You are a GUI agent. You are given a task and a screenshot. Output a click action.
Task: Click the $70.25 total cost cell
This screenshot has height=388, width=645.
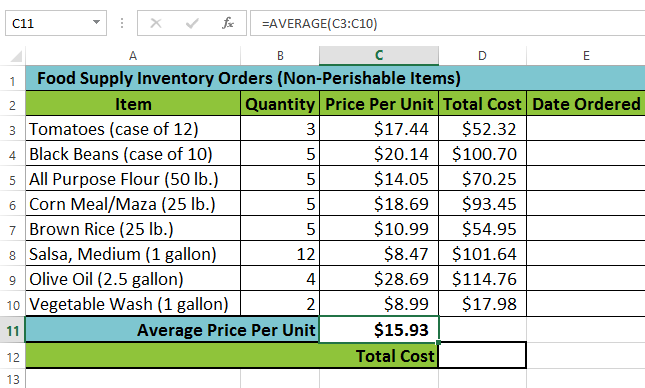[483, 179]
